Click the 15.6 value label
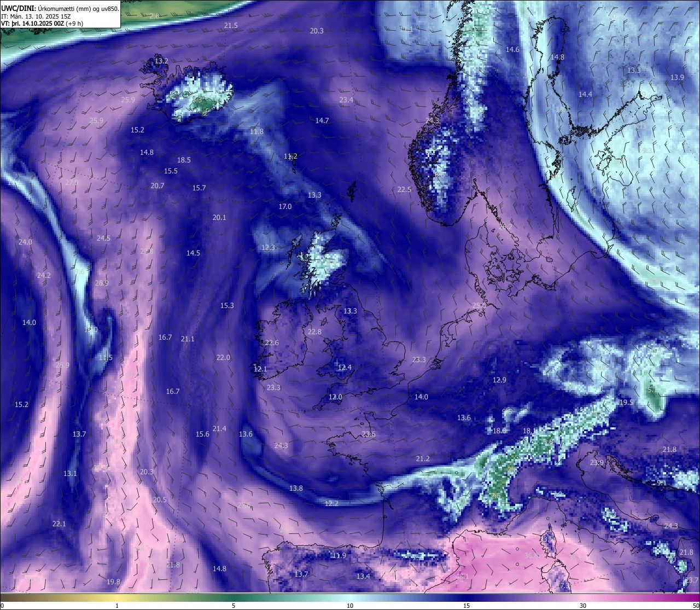Viewport: 700px width, 610px height. (202, 434)
